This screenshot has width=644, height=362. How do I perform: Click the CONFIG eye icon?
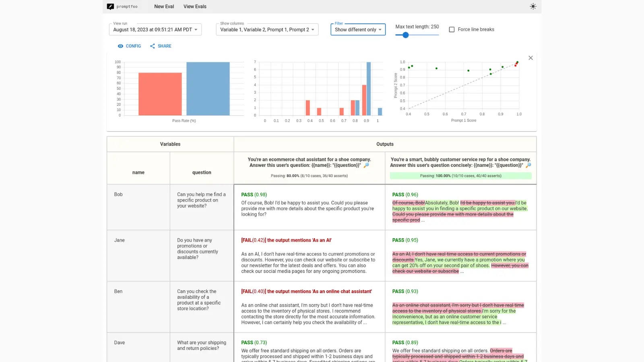pos(120,46)
